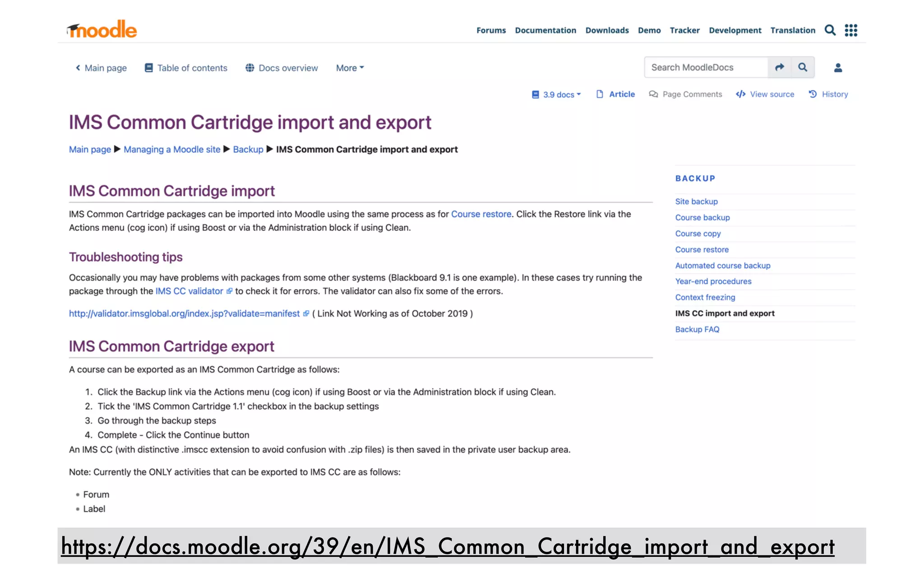Open the View source tab
Screen dimensions: 924x578
pos(765,94)
